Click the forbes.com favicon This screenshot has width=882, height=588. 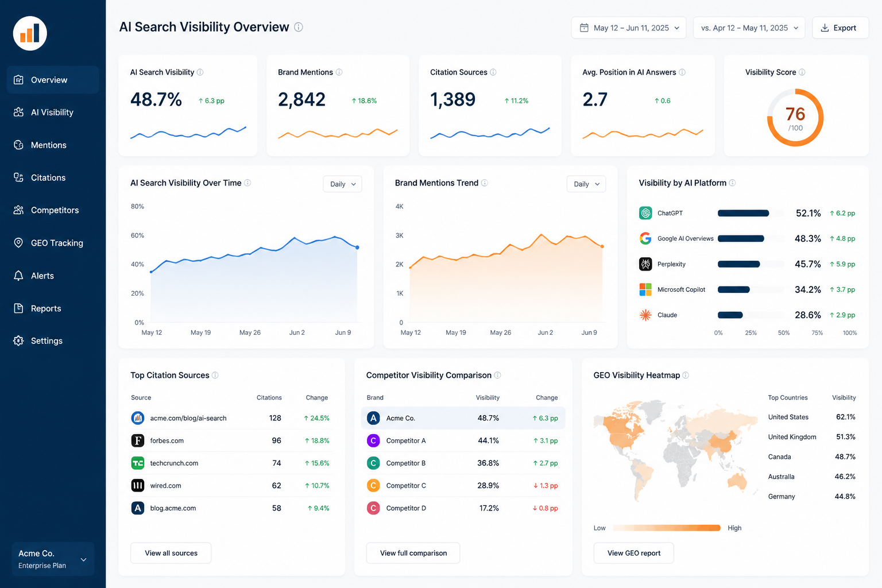(x=138, y=440)
